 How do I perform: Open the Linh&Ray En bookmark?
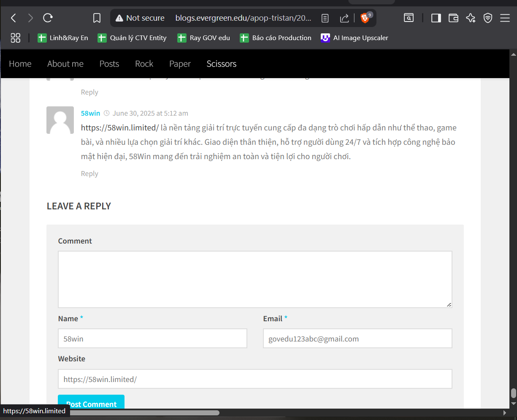[x=63, y=38]
